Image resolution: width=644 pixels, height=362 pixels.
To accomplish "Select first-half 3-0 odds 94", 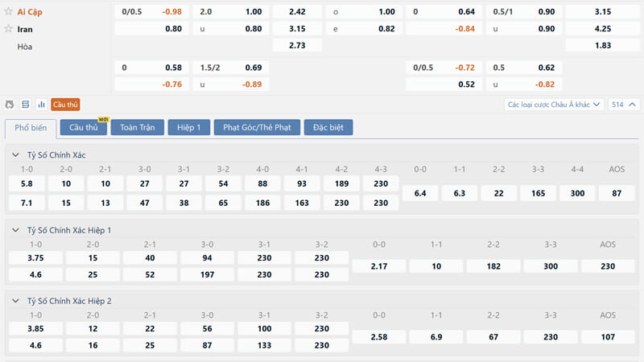I will (x=207, y=257).
